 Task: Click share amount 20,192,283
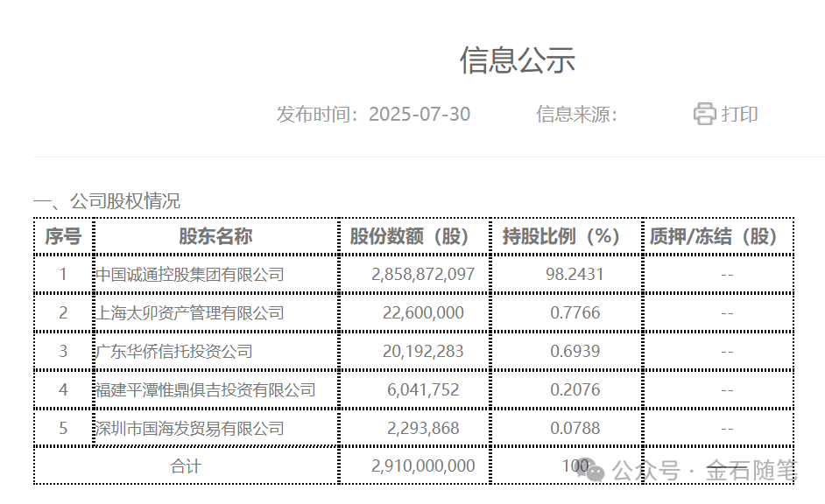coord(423,351)
